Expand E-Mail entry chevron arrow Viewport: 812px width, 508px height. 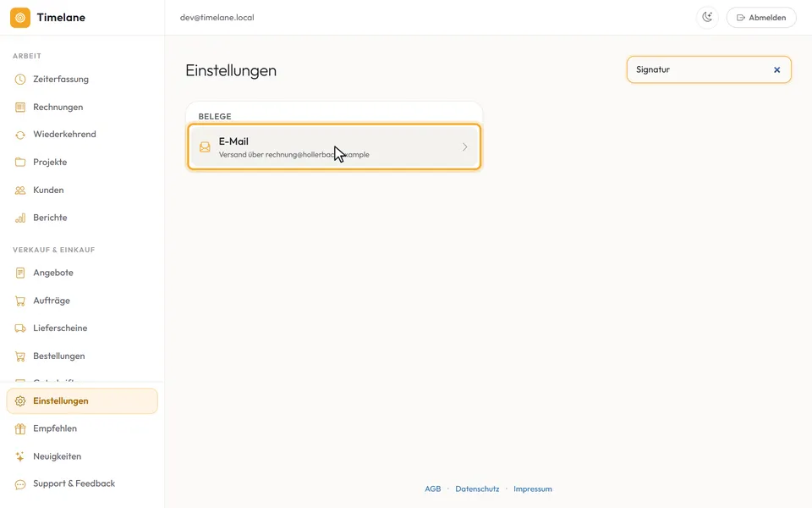[x=465, y=147]
